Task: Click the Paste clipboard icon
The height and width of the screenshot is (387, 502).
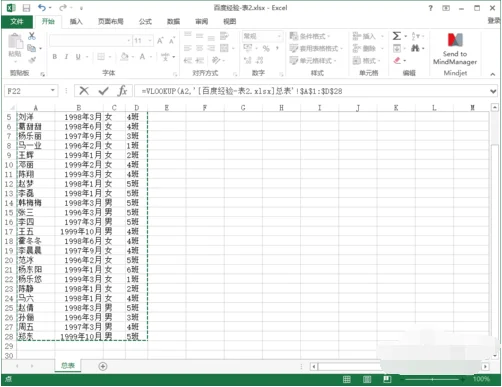Action: coord(15,42)
